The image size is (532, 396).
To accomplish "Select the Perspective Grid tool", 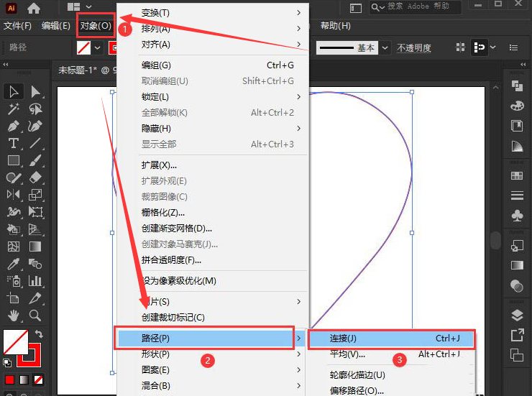I will coord(35,229).
